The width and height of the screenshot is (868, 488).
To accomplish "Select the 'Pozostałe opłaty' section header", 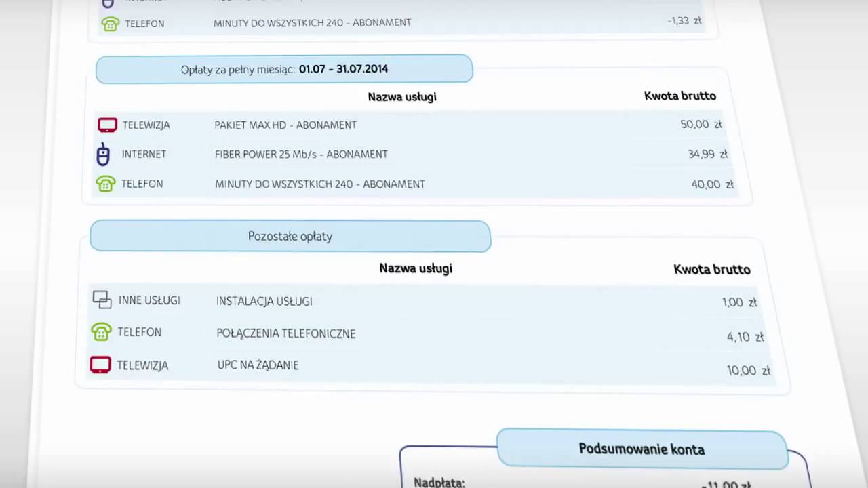I will (x=290, y=237).
